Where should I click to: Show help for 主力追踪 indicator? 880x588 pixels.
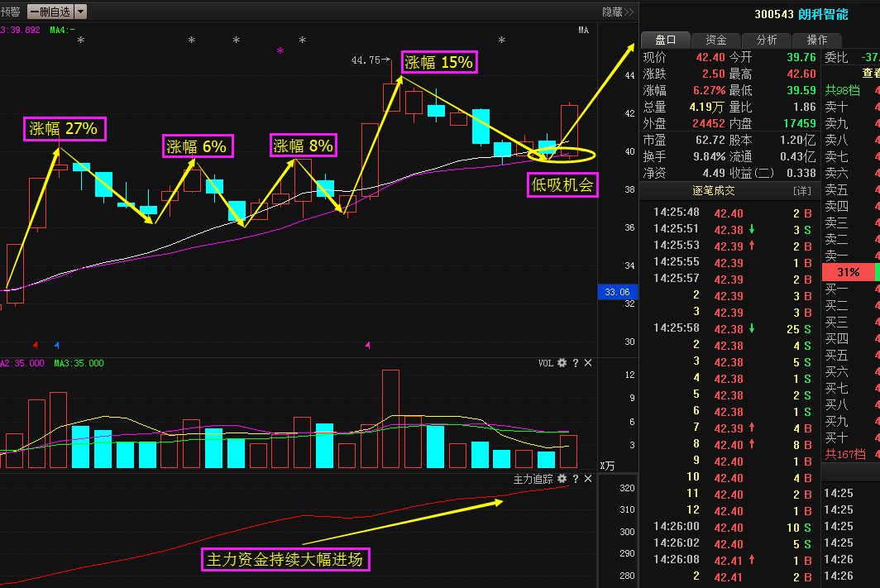pos(575,479)
